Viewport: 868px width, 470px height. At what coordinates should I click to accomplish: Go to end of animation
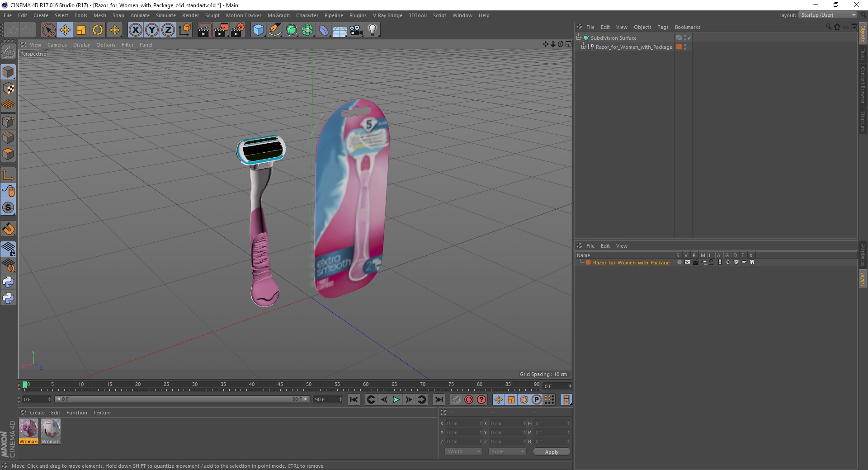pyautogui.click(x=439, y=399)
